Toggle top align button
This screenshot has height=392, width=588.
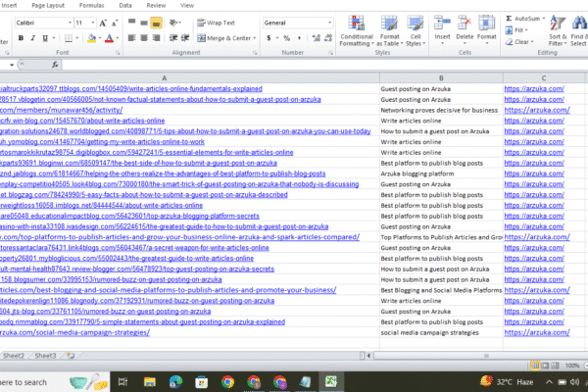pyautogui.click(x=131, y=23)
